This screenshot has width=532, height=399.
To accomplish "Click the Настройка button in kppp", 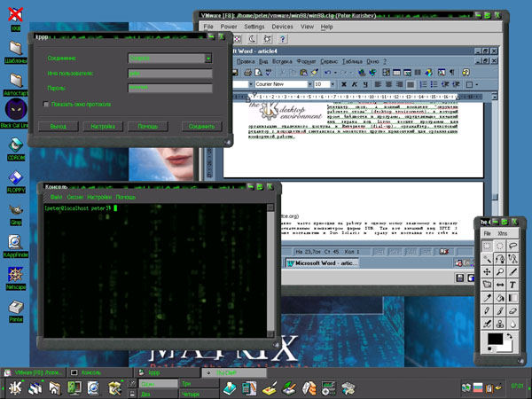I will (103, 127).
